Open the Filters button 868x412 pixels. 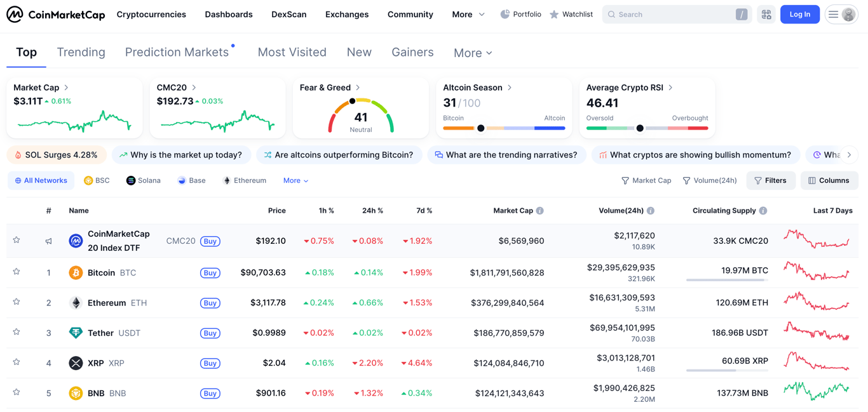(x=771, y=180)
